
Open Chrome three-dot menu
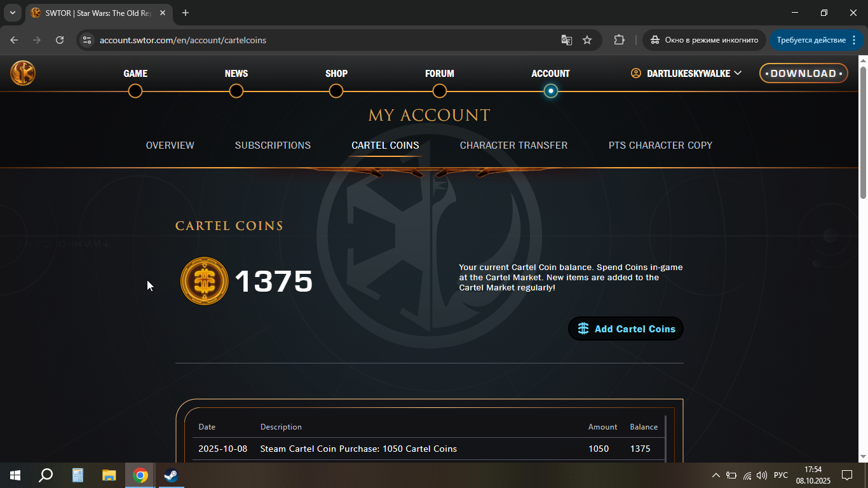click(855, 40)
